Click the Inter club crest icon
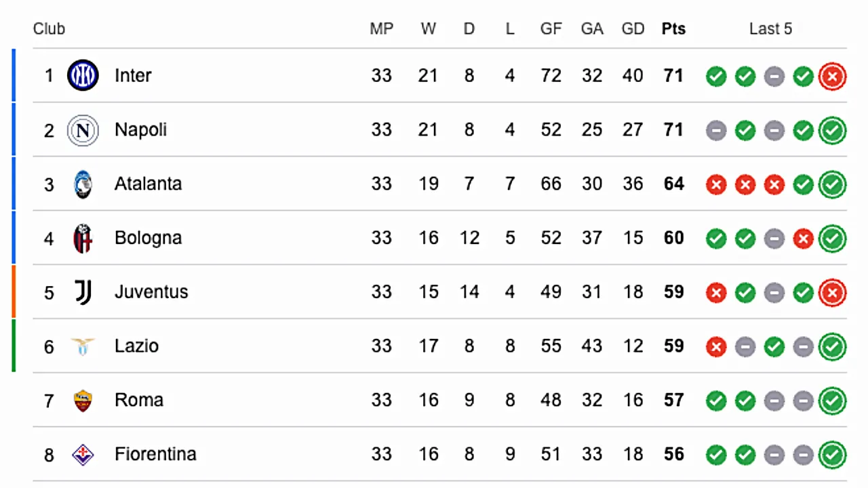This screenshot has width=868, height=488. click(83, 75)
